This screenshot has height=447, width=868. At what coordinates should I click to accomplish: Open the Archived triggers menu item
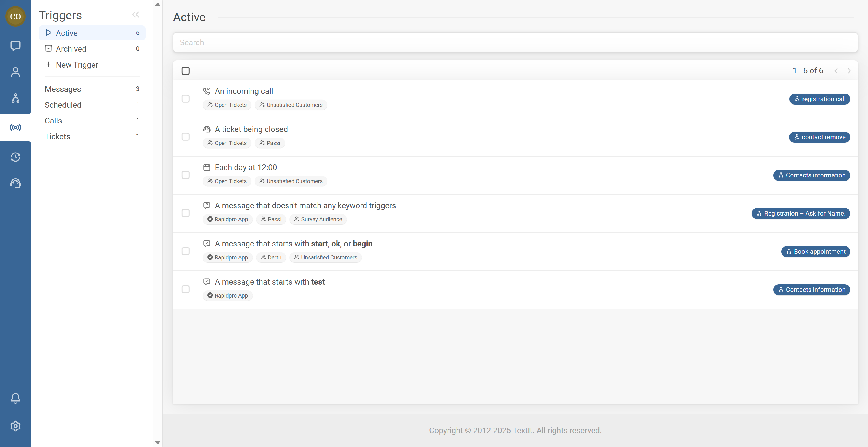(71, 49)
